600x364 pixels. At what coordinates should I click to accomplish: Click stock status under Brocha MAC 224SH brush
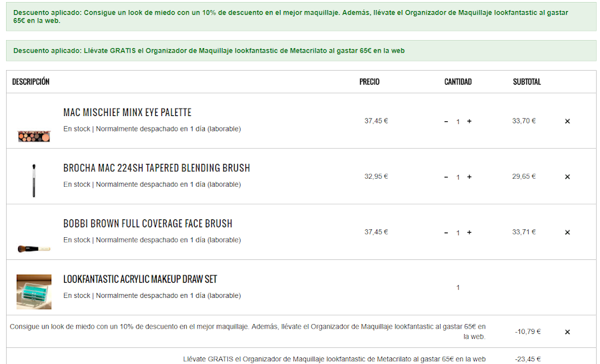[152, 185]
